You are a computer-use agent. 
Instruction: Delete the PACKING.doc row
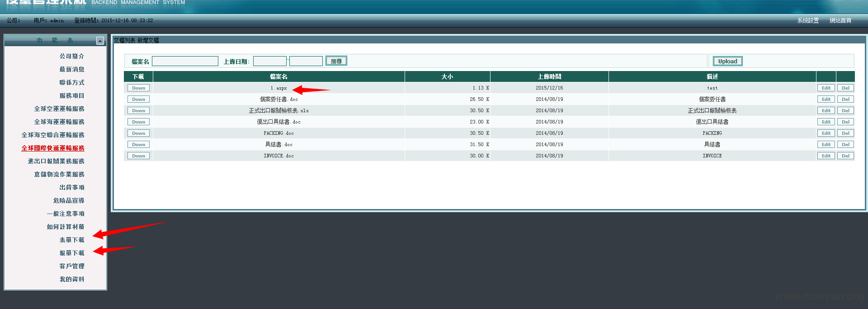845,133
